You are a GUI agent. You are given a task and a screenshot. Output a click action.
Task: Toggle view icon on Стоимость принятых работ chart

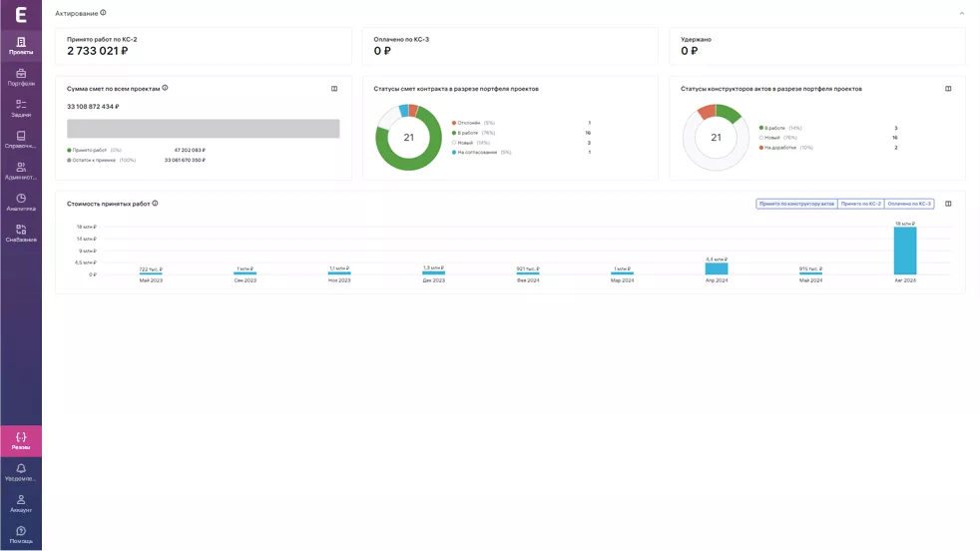(x=948, y=204)
